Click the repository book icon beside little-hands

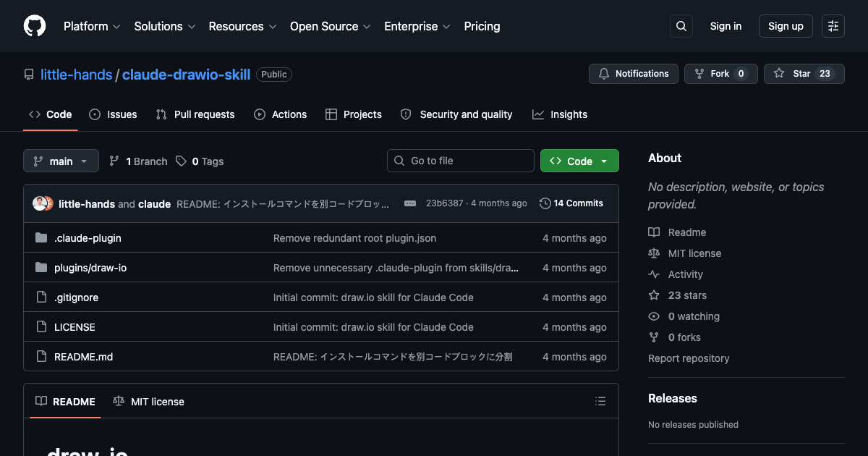29,75
